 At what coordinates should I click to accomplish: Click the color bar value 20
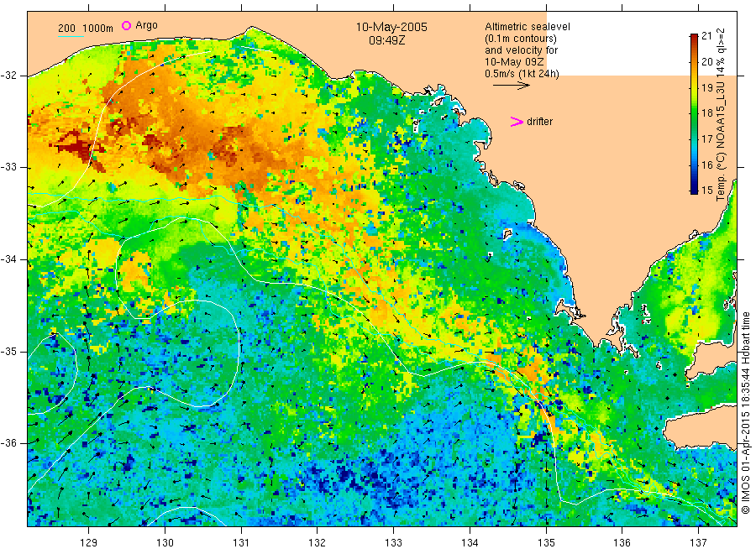706,61
